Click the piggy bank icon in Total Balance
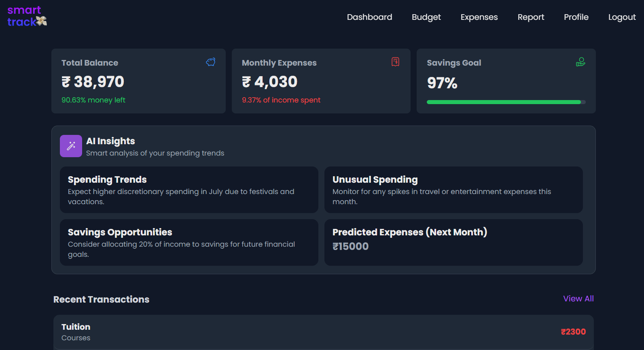644x350 pixels. [210, 62]
